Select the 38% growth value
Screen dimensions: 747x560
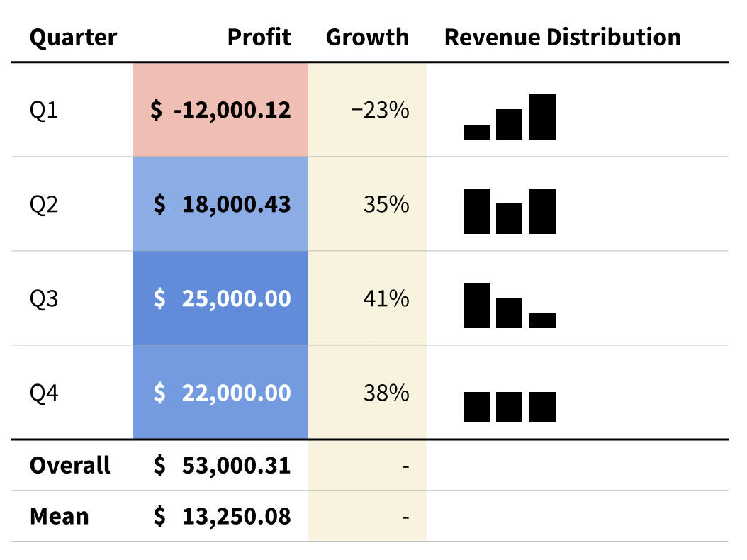tap(386, 393)
